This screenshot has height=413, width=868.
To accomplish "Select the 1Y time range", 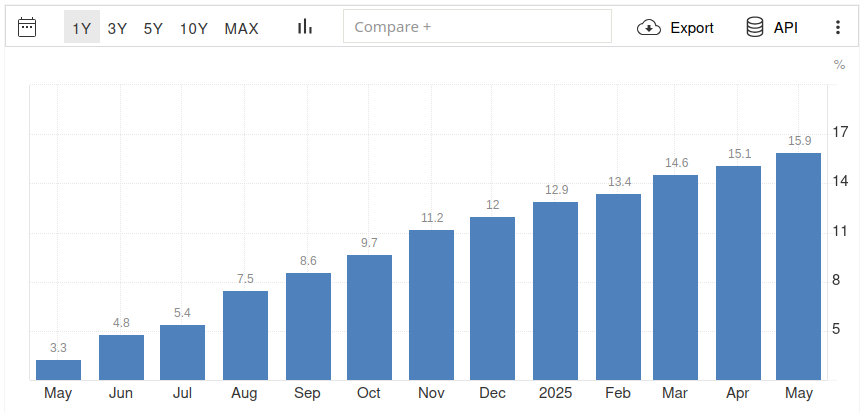I will click(82, 27).
